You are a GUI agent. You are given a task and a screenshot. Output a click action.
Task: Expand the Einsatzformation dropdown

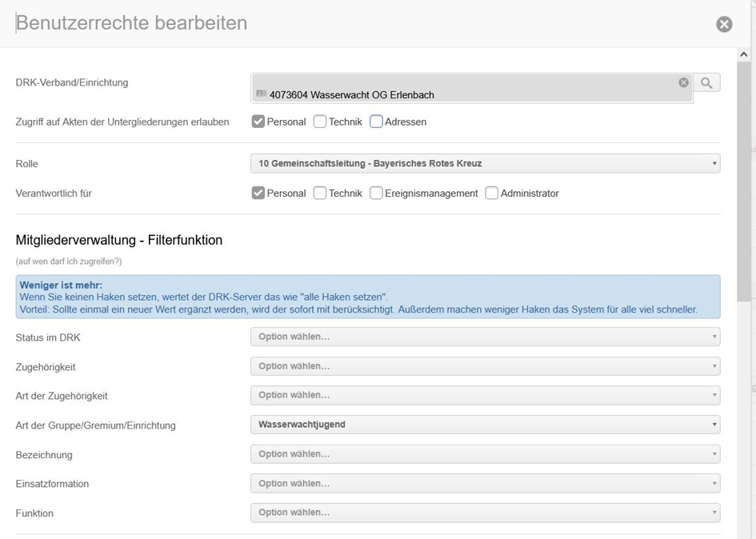[x=485, y=483]
